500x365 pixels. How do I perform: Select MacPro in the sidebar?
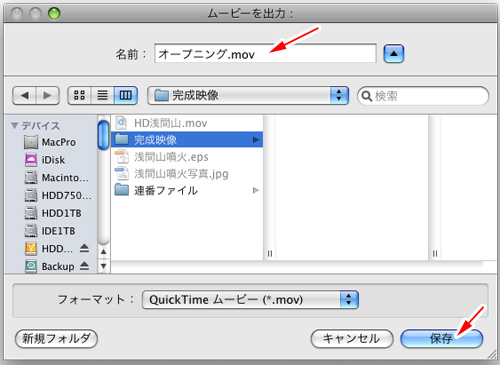pos(50,142)
